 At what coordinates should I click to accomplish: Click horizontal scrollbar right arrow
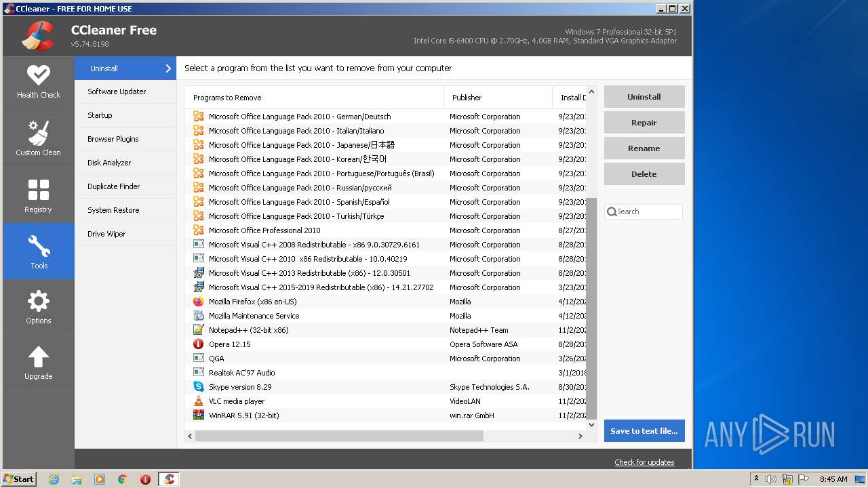(x=580, y=436)
